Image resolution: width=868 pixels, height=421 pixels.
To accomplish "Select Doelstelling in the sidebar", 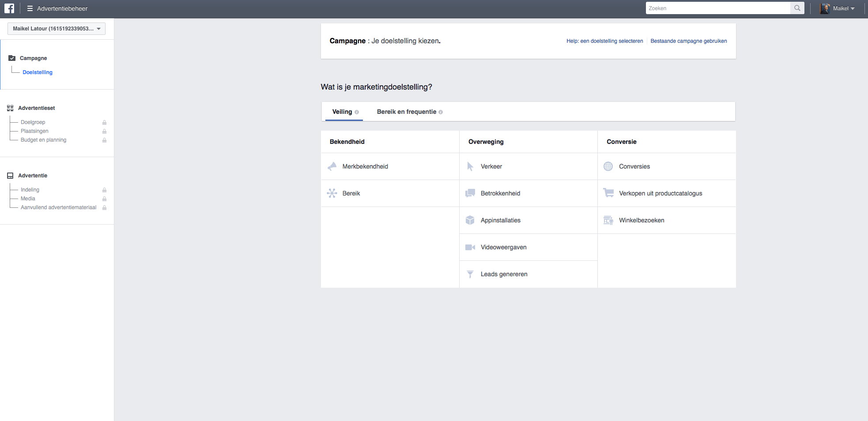I will point(38,72).
